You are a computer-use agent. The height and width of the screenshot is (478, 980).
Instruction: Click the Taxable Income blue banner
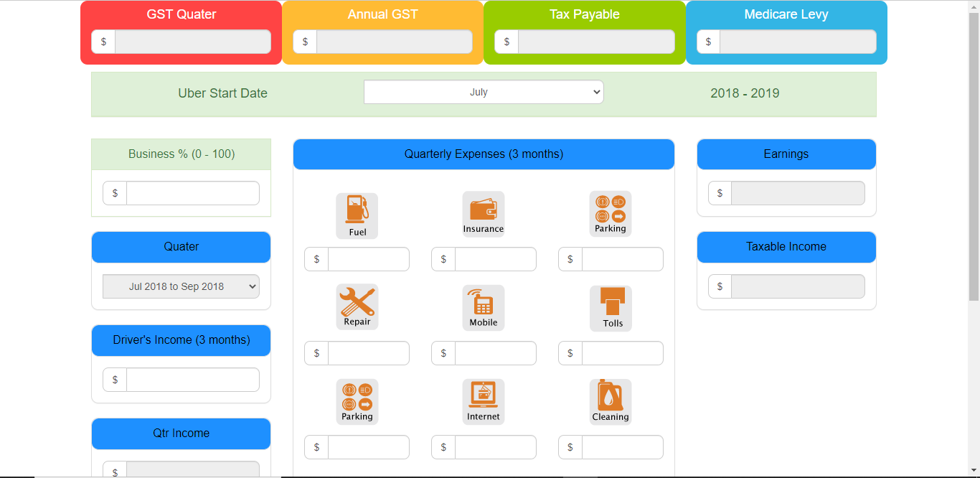(x=786, y=247)
